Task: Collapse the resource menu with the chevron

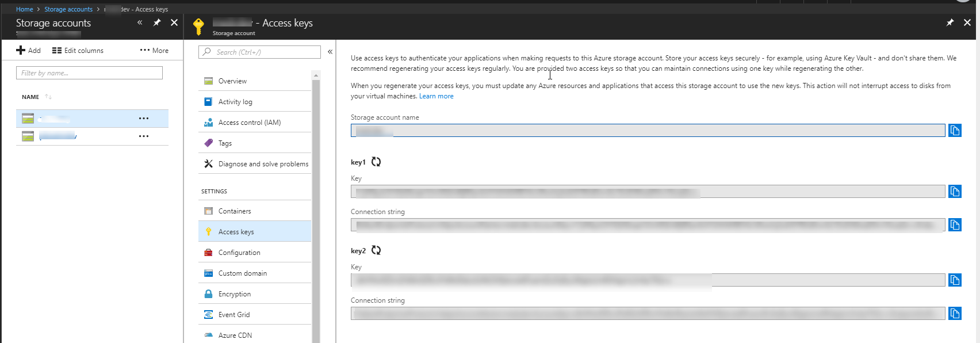Action: coord(330,52)
